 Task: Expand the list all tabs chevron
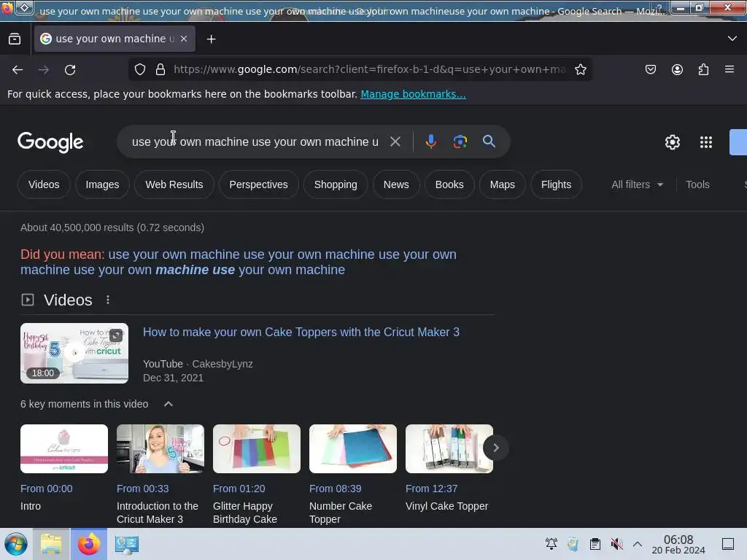pyautogui.click(x=732, y=39)
